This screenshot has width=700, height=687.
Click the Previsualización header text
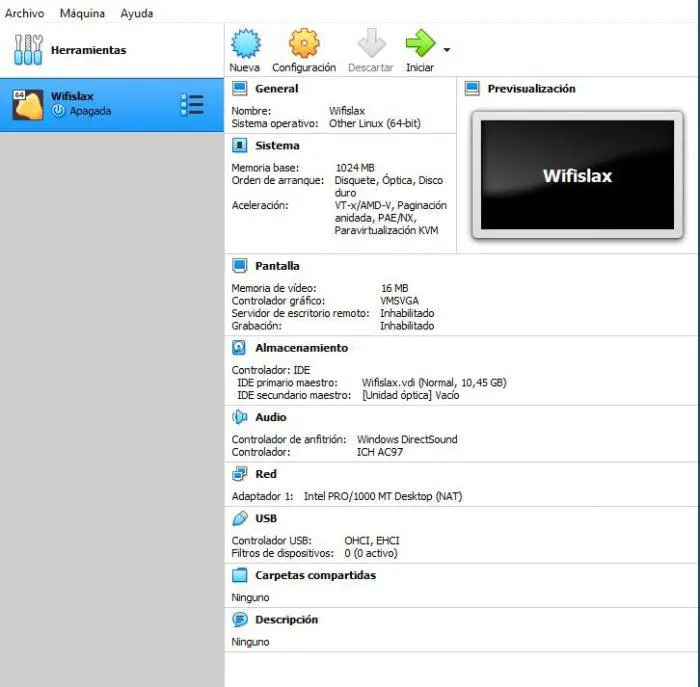click(531, 88)
